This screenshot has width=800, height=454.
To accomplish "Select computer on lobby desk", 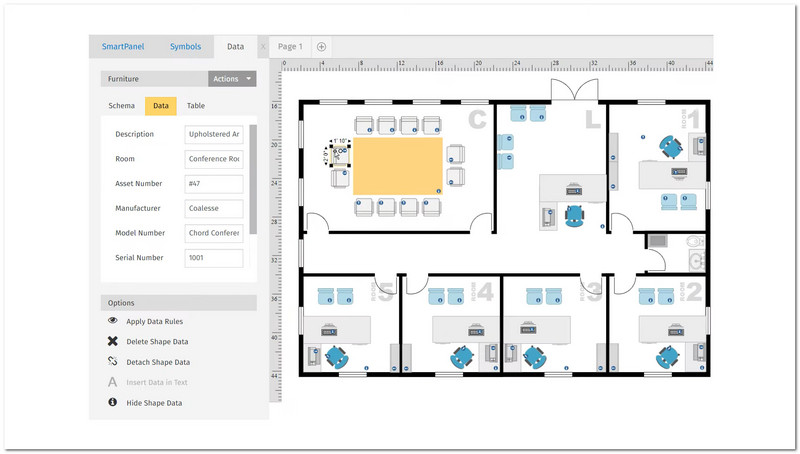I will (x=574, y=190).
